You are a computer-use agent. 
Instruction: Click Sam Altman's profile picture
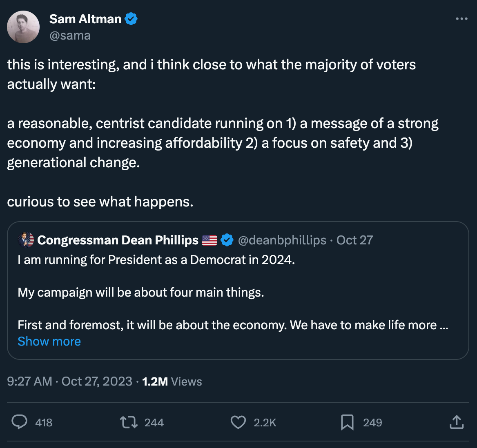click(23, 27)
